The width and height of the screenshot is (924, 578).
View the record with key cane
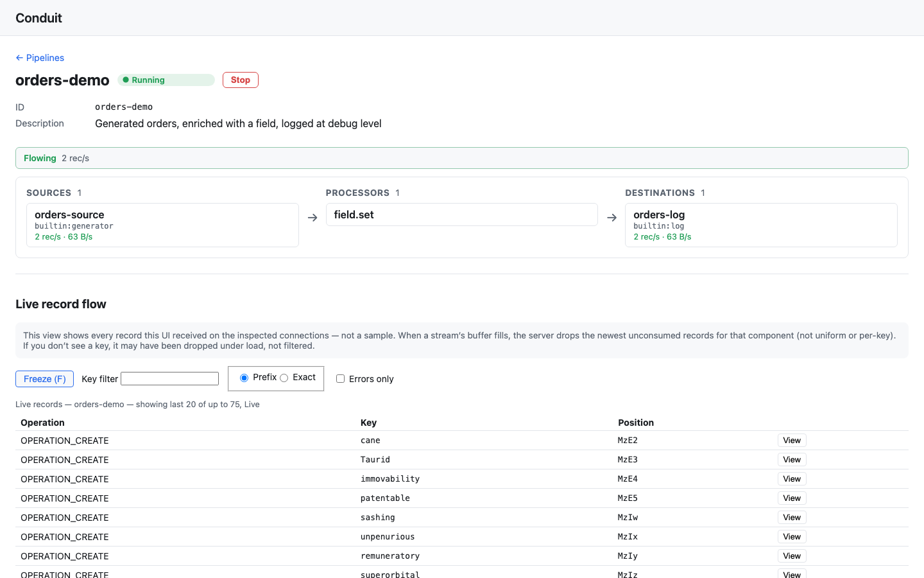point(792,441)
